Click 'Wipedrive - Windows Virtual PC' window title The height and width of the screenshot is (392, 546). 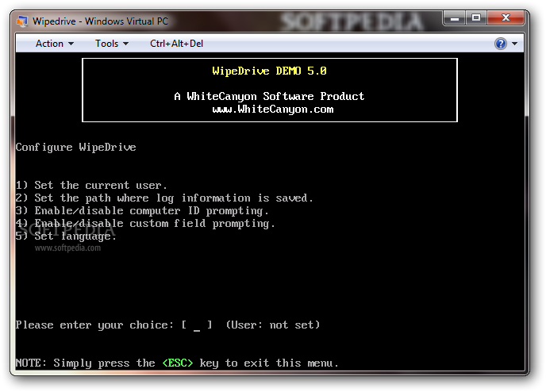(x=100, y=21)
